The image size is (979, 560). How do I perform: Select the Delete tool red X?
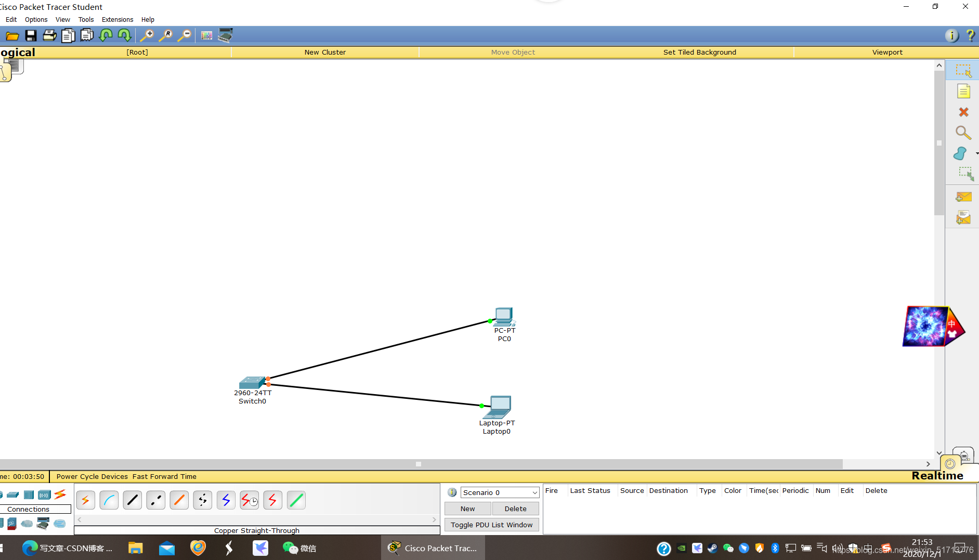pyautogui.click(x=963, y=112)
